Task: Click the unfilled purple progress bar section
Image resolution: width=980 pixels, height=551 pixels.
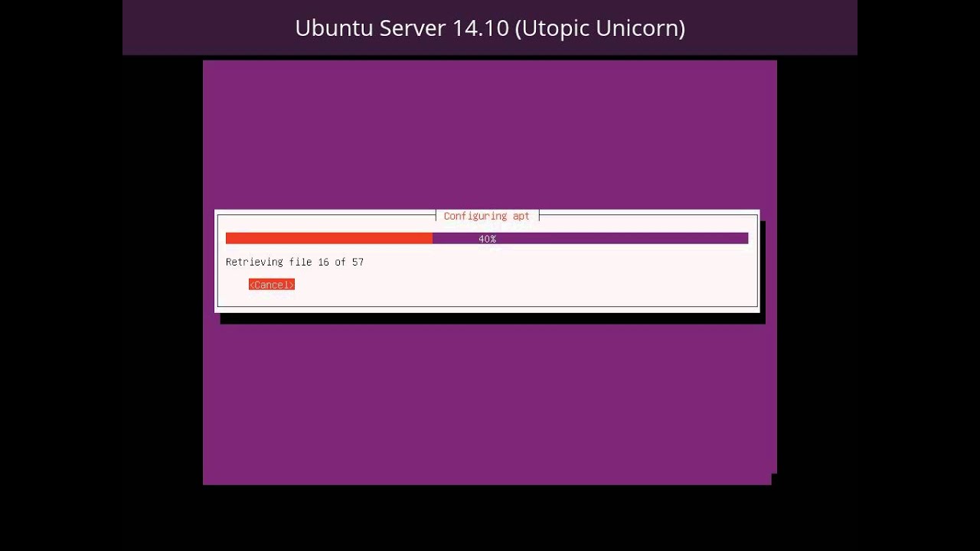Action: (590, 239)
